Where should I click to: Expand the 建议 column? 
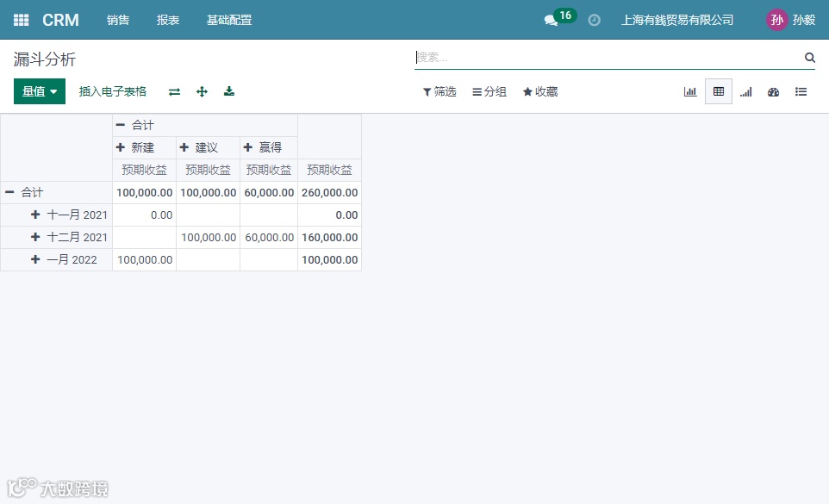[208, 147]
